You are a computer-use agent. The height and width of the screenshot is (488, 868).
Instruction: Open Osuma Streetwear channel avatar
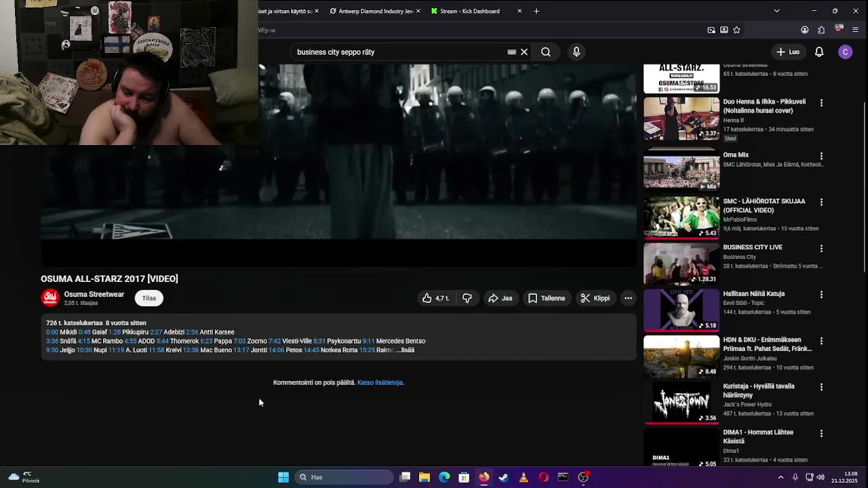click(x=50, y=298)
